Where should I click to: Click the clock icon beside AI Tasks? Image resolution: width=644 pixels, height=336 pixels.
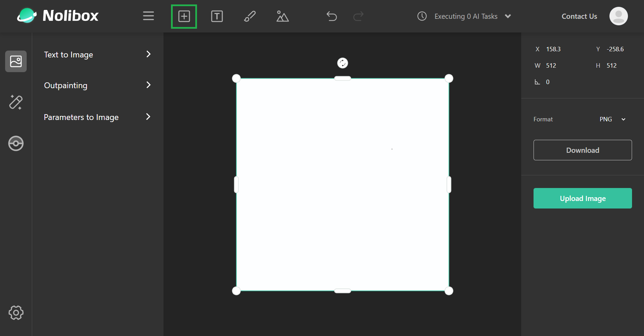[x=422, y=16]
